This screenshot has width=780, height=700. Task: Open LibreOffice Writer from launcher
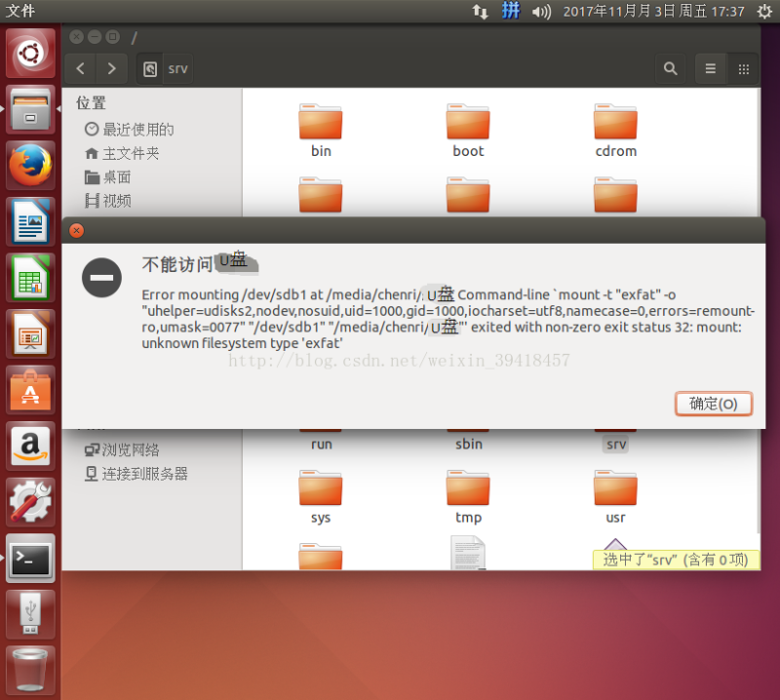click(30, 222)
